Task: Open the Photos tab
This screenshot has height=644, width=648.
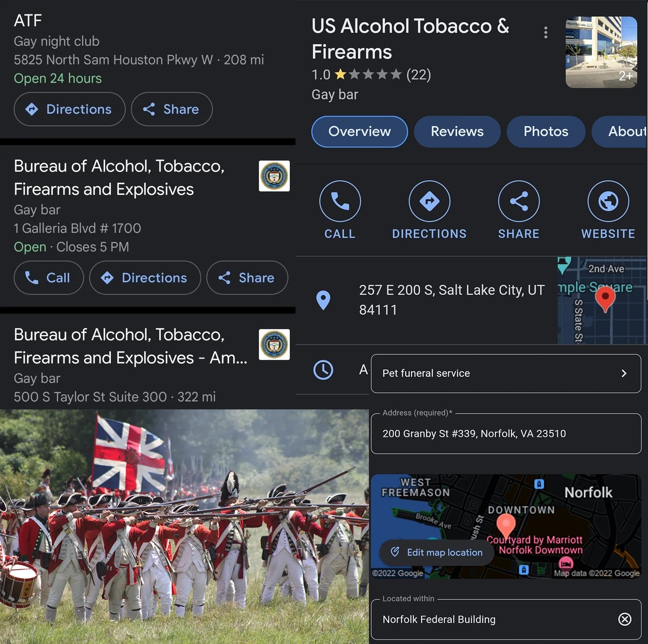Action: point(546,132)
